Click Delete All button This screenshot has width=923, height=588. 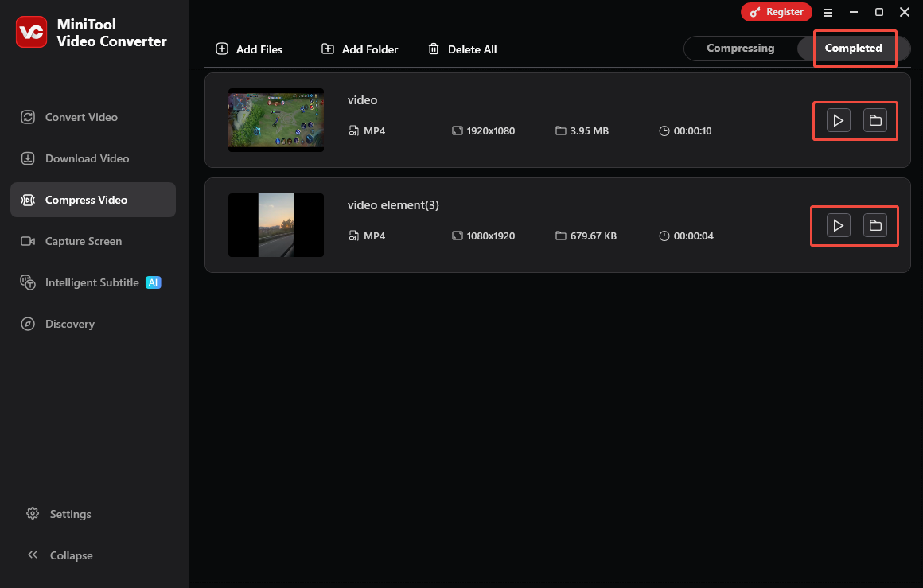point(462,49)
